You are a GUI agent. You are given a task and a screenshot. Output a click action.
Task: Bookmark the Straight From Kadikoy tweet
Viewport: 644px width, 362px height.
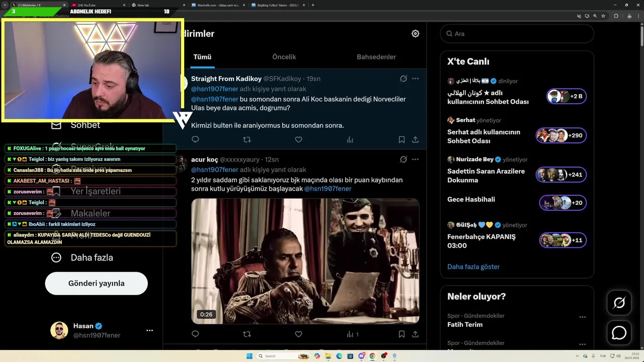401,139
